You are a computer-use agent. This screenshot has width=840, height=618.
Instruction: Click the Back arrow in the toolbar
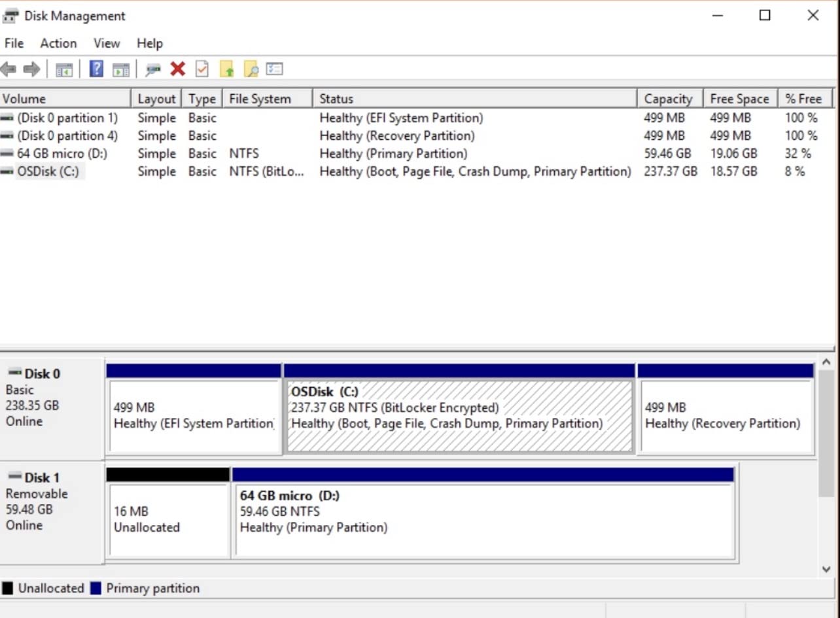[9, 69]
